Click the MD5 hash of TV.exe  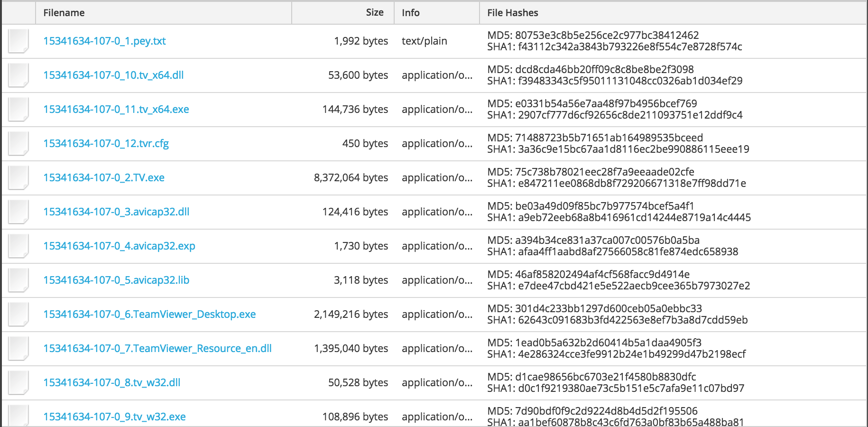[x=591, y=172]
